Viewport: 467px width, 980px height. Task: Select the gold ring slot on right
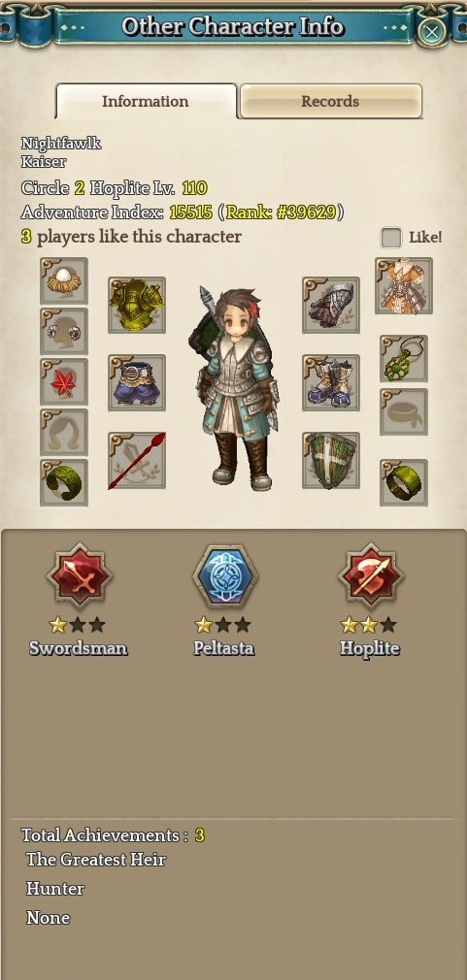point(404,482)
